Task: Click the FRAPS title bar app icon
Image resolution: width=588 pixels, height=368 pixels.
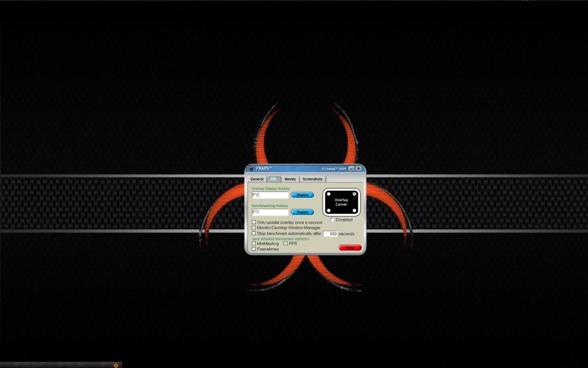Action: click(x=252, y=168)
